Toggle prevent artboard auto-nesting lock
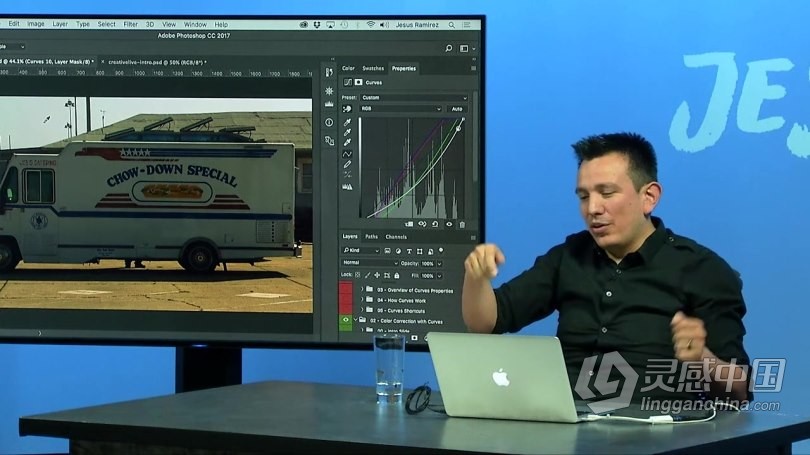Image resolution: width=810 pixels, height=455 pixels. (387, 275)
